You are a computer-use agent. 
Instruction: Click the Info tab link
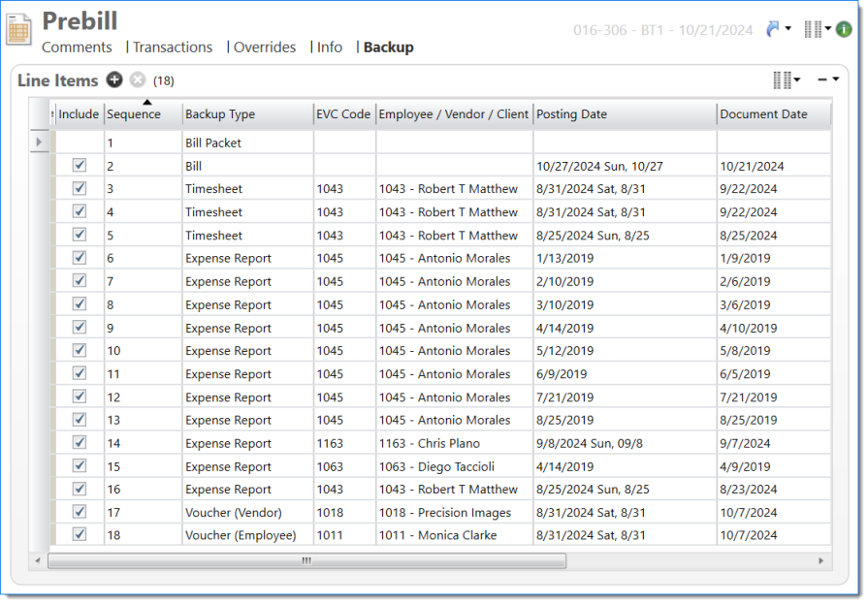point(330,48)
